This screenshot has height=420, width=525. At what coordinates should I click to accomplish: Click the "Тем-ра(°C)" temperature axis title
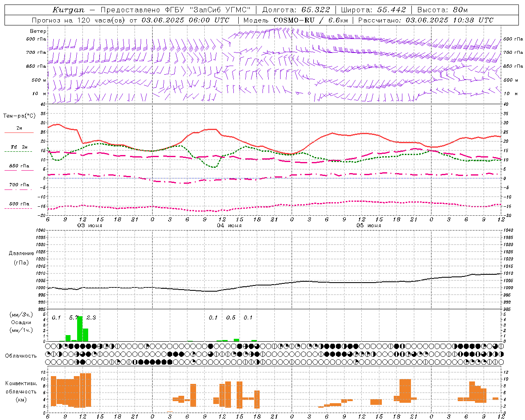pos(19,116)
